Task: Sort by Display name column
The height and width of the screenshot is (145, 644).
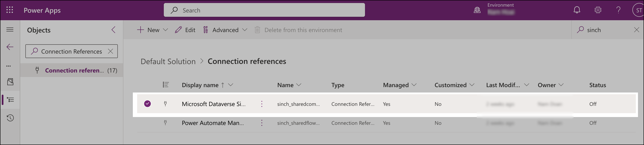Action: click(200, 85)
